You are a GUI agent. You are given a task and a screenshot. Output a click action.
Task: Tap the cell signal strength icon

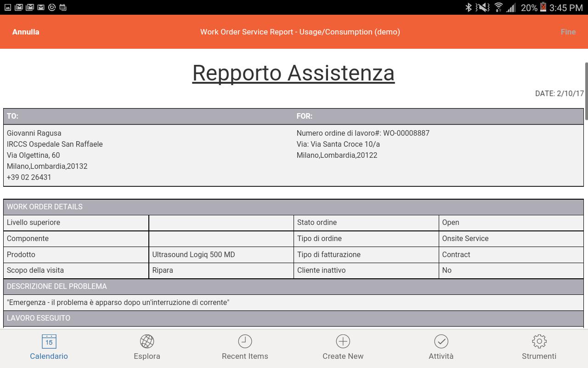point(511,7)
